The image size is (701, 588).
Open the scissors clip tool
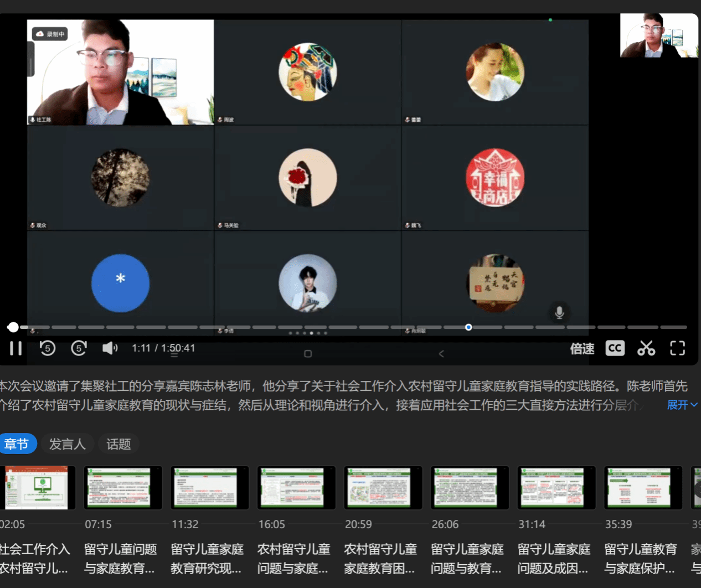pos(646,348)
